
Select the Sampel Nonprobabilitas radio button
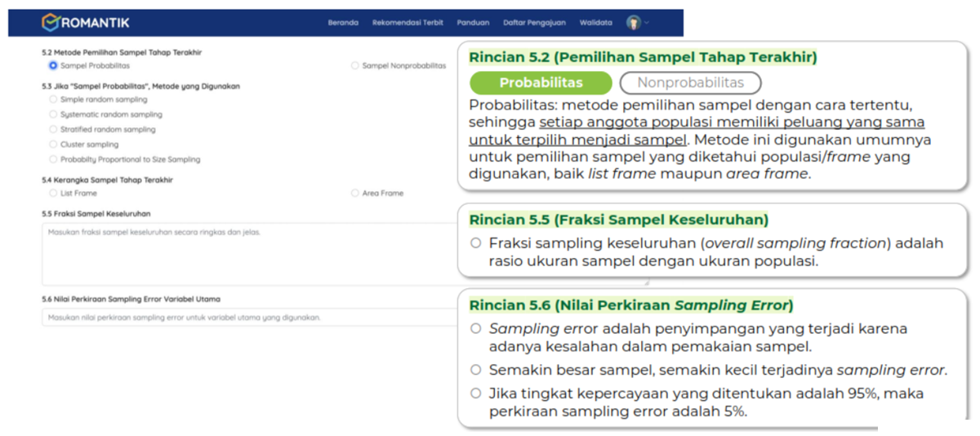click(355, 65)
